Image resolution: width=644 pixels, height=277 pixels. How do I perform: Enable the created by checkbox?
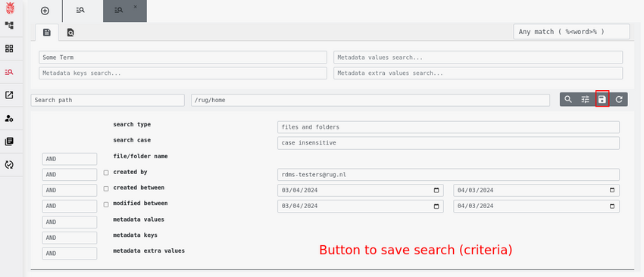(x=106, y=173)
